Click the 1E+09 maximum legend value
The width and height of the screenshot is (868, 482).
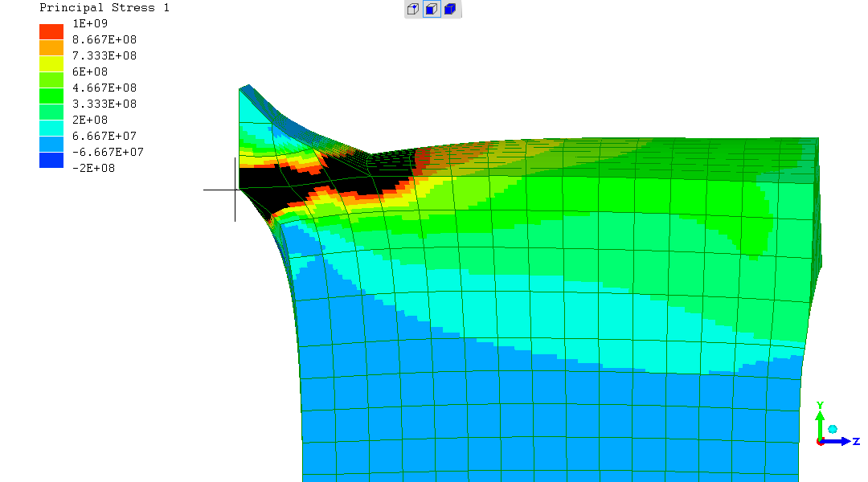click(90, 23)
